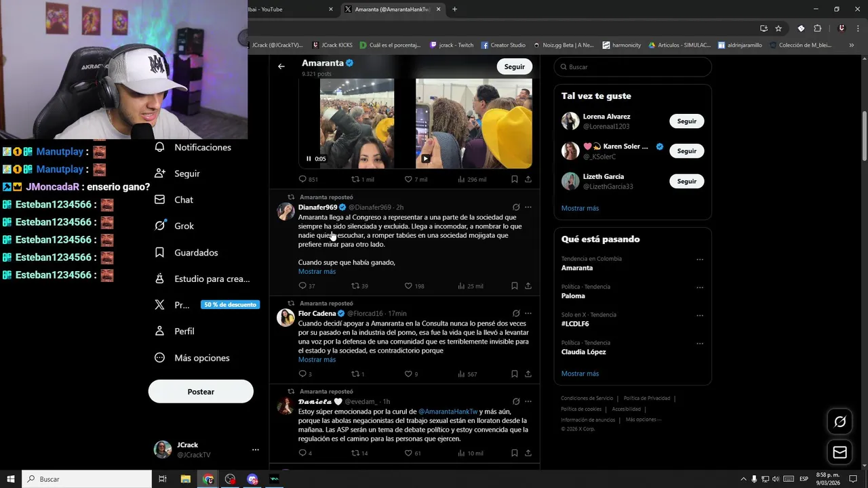Open Chrome extensions puzzle icon

pyautogui.click(x=817, y=28)
